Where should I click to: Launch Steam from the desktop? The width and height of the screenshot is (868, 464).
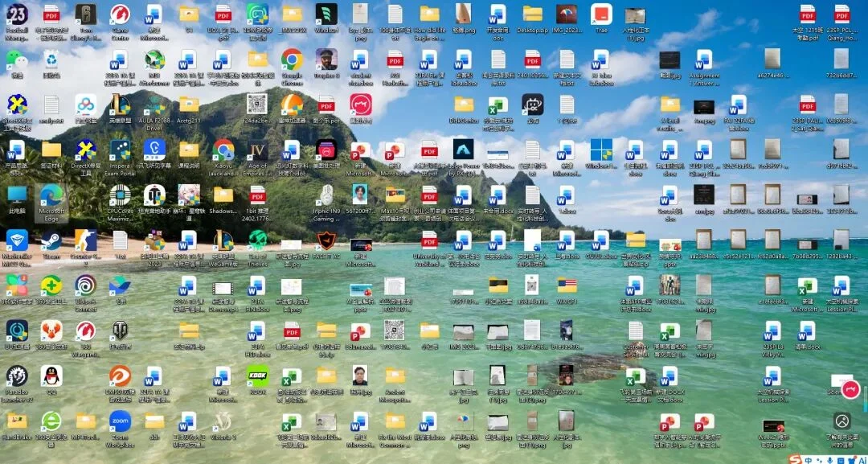(51, 241)
